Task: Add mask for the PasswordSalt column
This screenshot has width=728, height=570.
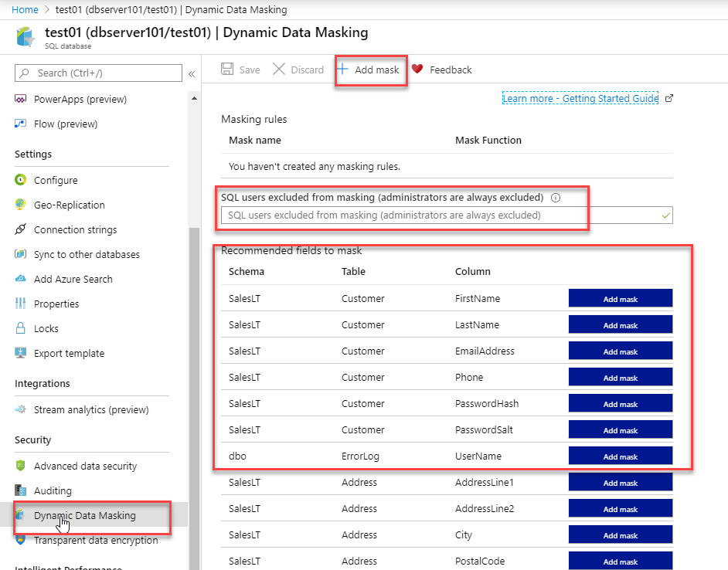Action: pos(621,429)
